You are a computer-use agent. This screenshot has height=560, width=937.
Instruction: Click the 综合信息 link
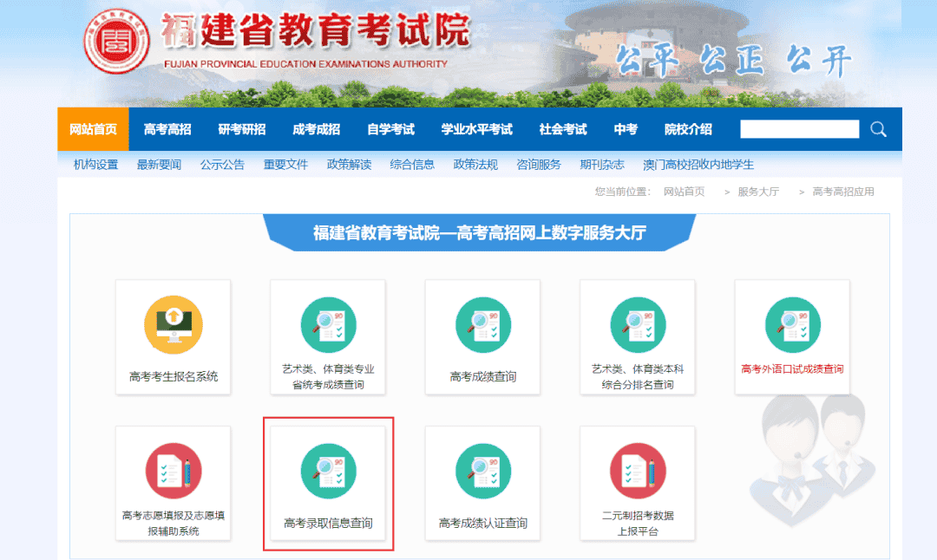(412, 164)
